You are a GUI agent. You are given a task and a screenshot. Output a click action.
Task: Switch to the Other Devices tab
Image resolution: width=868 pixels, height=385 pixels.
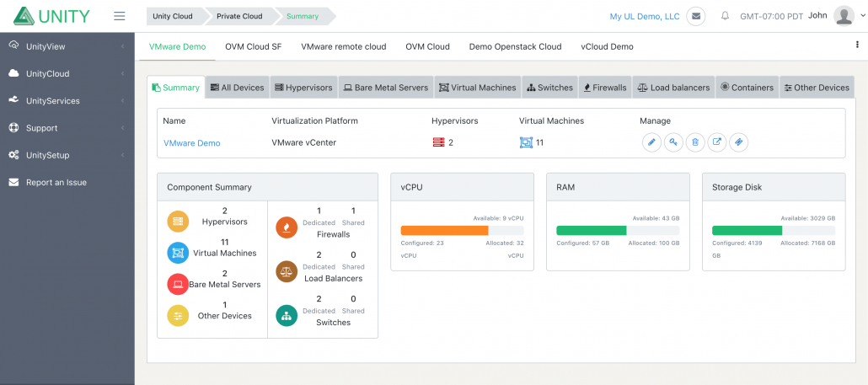point(817,88)
